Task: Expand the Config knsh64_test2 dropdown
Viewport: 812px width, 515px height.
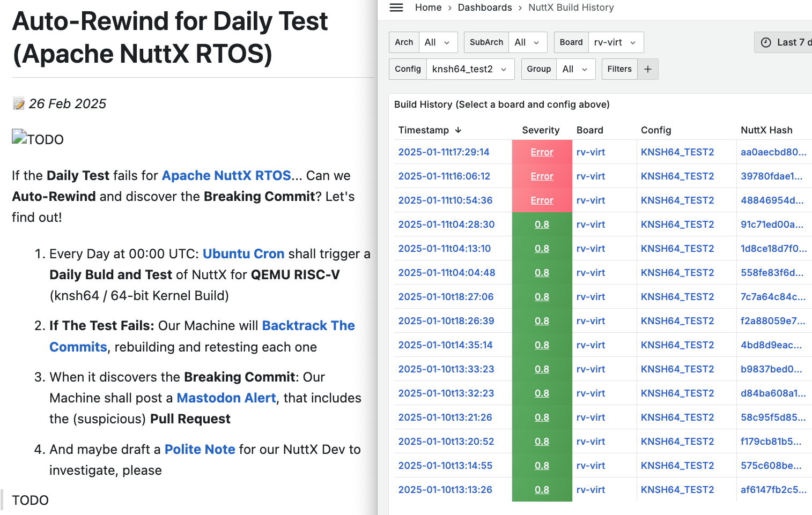Action: 470,69
